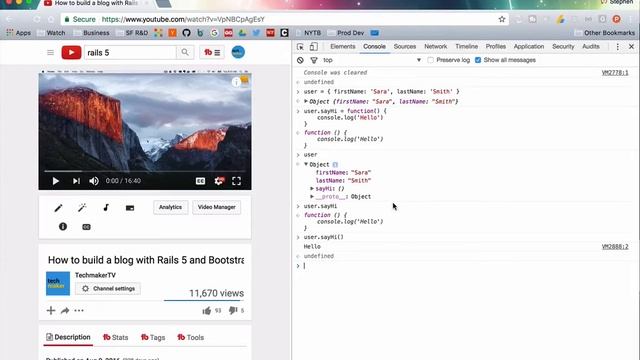Switch to the Audits panel

[591, 47]
